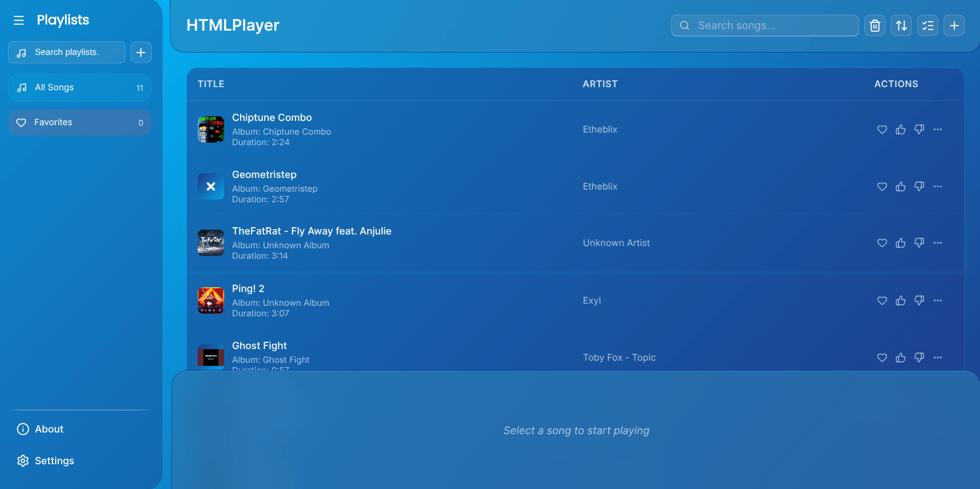The height and width of the screenshot is (489, 980).
Task: Click the TITLE column header
Action: pos(211,84)
